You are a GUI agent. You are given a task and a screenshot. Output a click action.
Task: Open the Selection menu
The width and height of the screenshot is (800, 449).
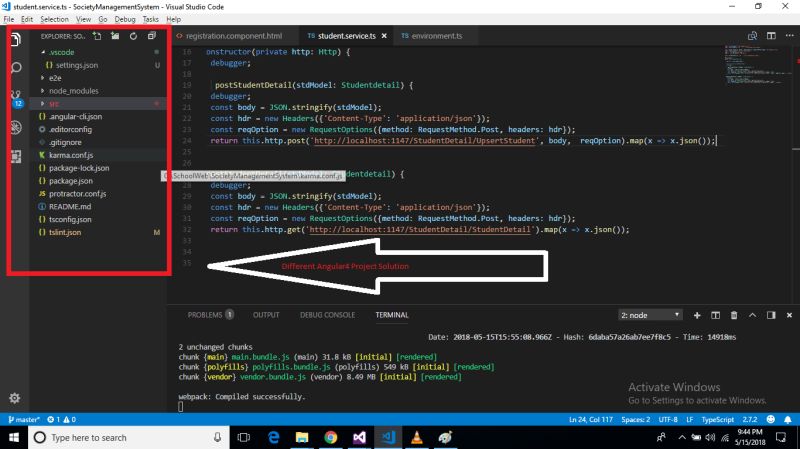pos(54,19)
